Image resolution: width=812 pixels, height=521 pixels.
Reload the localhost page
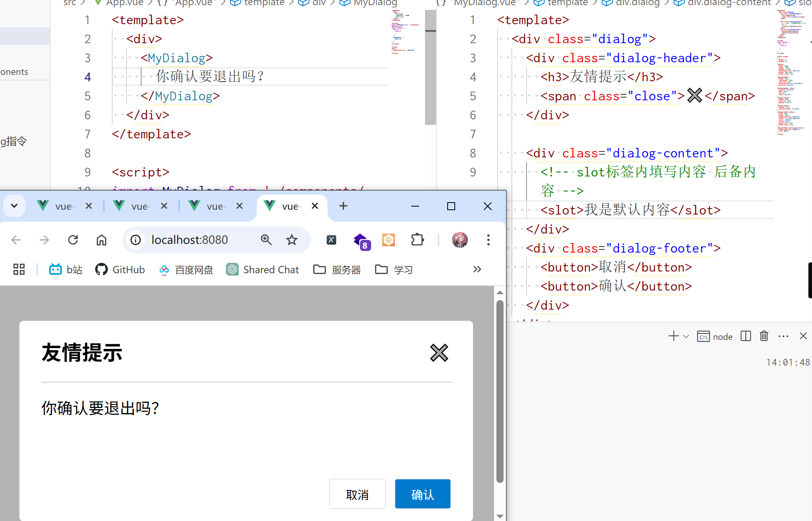[73, 240]
